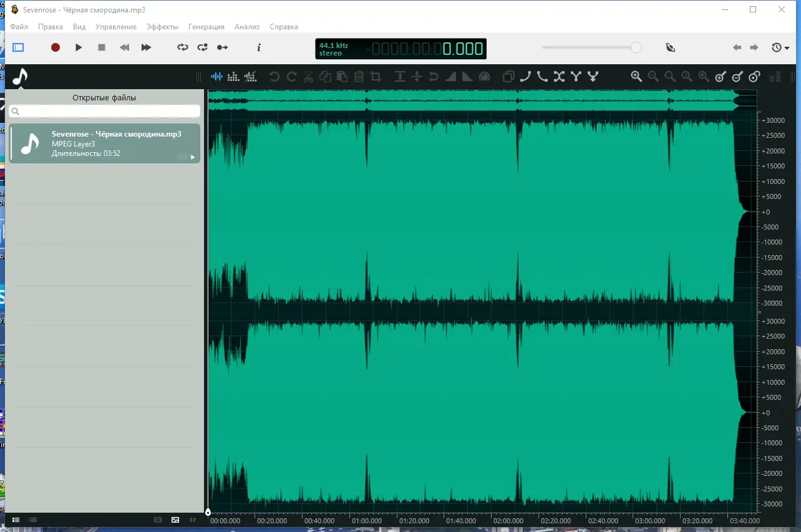
Task: Click the Открытые файлы panel header
Action: pyautogui.click(x=104, y=97)
